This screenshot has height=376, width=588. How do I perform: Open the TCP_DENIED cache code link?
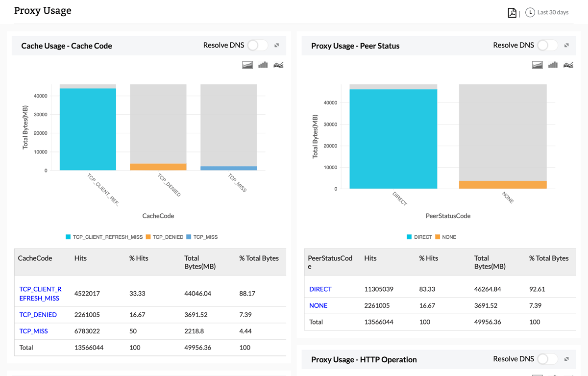(38, 315)
